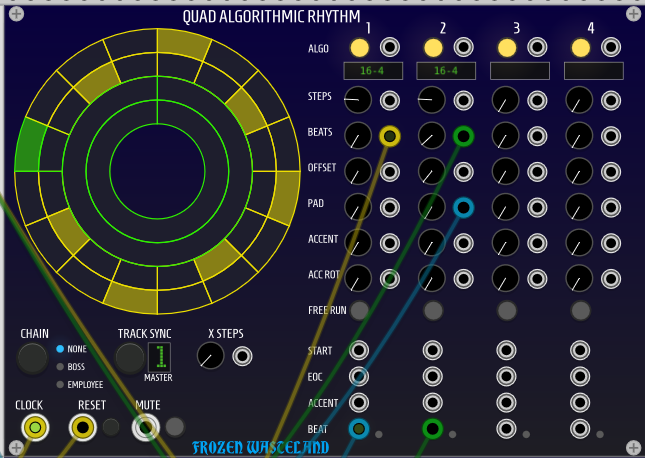Click the X STEPS knob

click(211, 356)
